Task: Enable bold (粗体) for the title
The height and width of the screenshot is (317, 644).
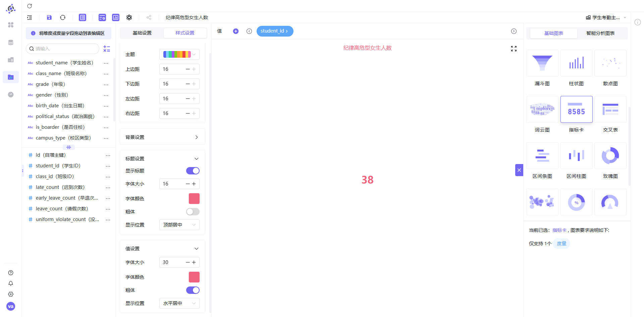Action: [x=193, y=212]
